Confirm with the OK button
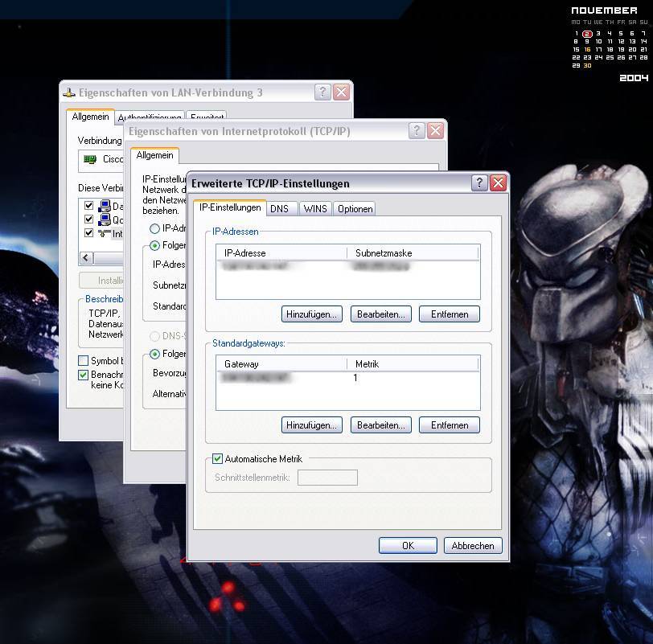Screen dimensions: 653x644 408,545
